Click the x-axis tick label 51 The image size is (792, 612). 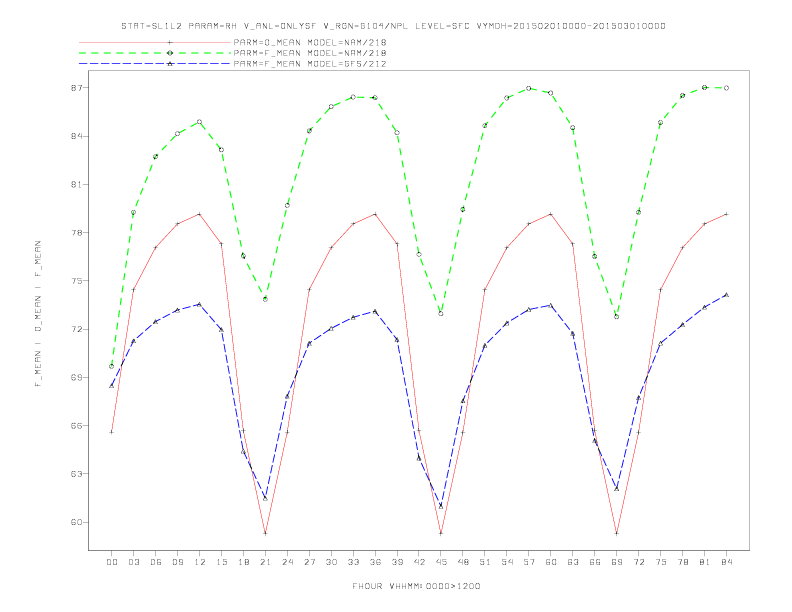point(485,562)
